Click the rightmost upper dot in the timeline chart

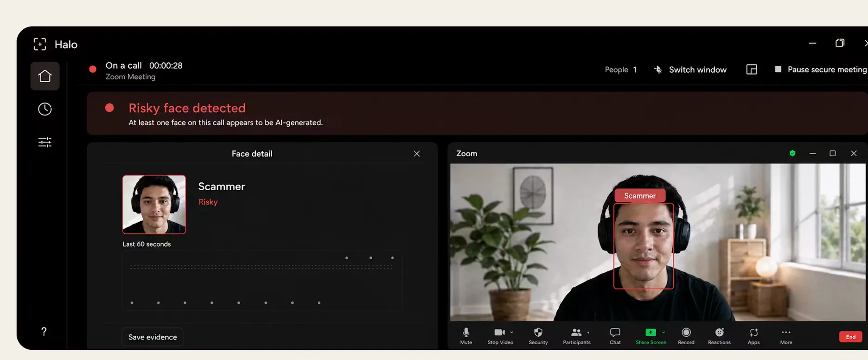tap(392, 258)
